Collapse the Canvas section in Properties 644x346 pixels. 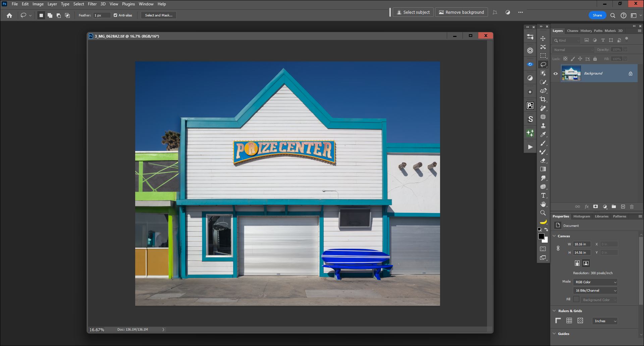click(554, 236)
